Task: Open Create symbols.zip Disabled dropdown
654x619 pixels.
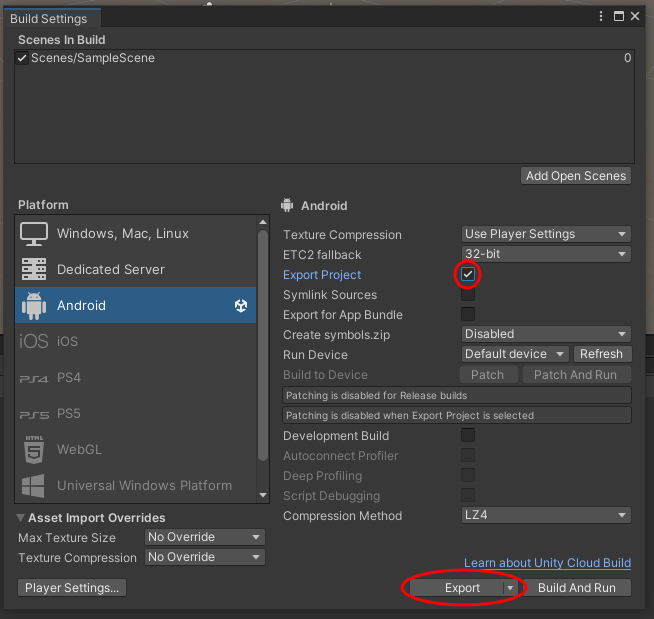Action: click(546, 334)
